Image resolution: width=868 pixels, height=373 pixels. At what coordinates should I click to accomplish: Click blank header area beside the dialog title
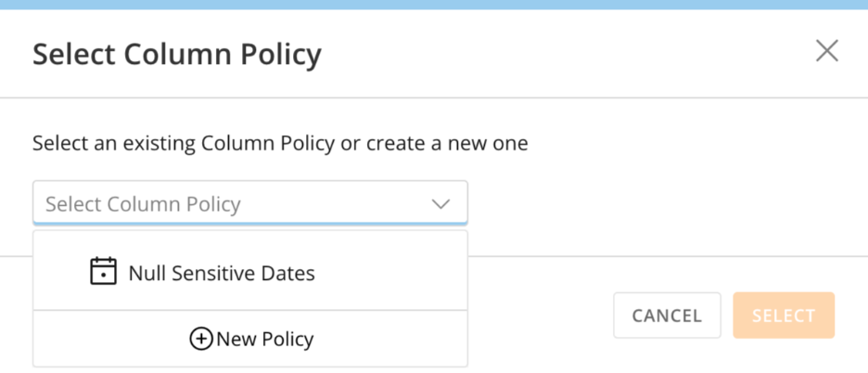tap(556, 54)
